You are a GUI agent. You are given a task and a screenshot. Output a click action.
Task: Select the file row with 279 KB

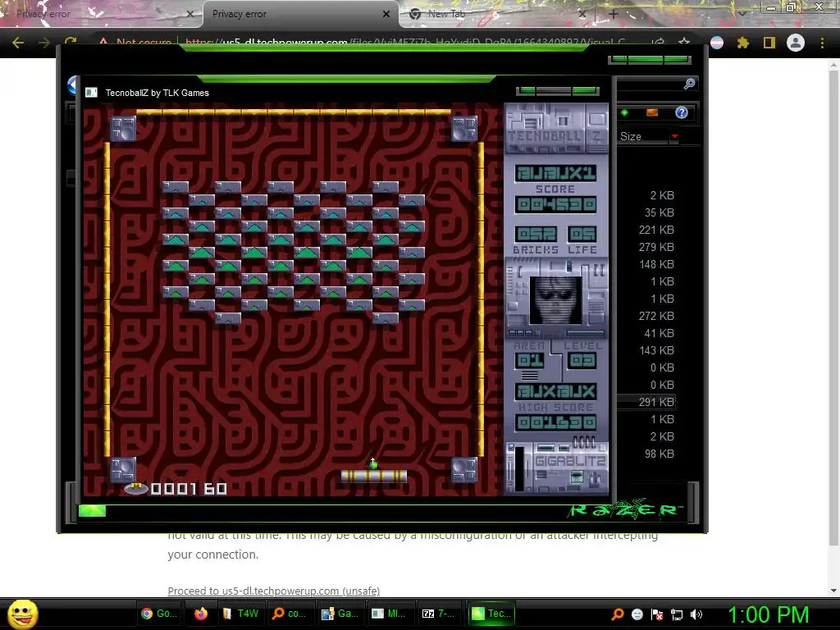655,247
